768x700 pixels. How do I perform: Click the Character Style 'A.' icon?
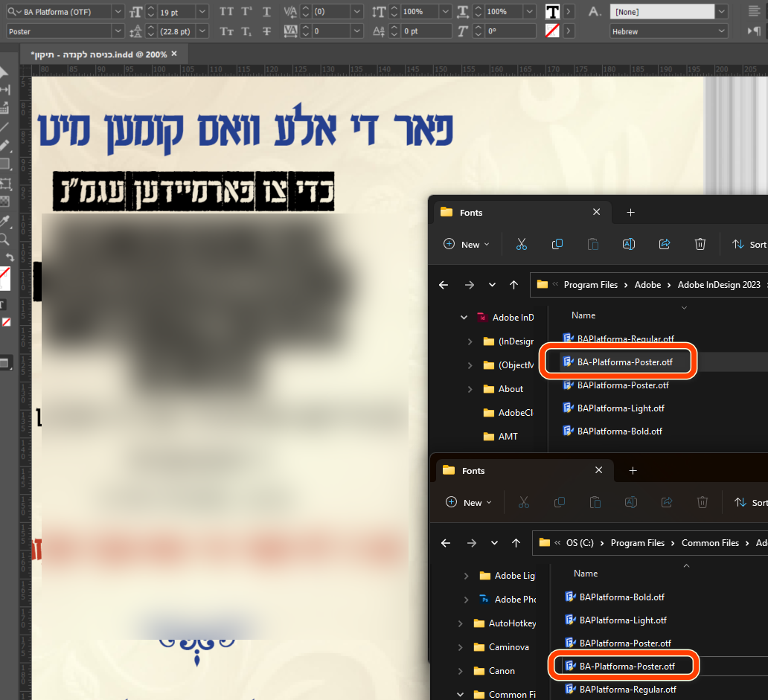click(595, 11)
